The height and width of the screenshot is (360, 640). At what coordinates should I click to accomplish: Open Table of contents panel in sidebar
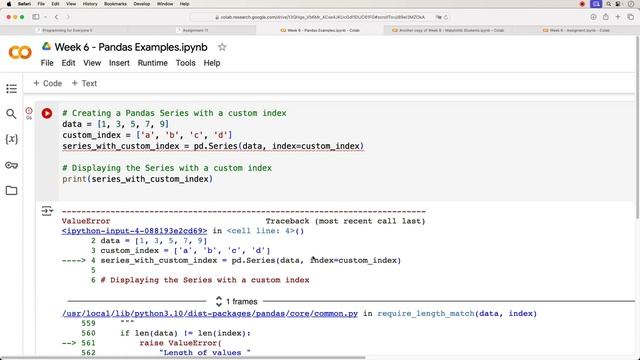[x=11, y=89]
